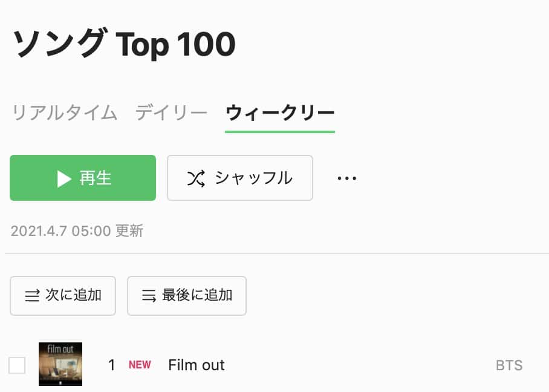Switch to the リアルタイム chart tab

tap(65, 113)
